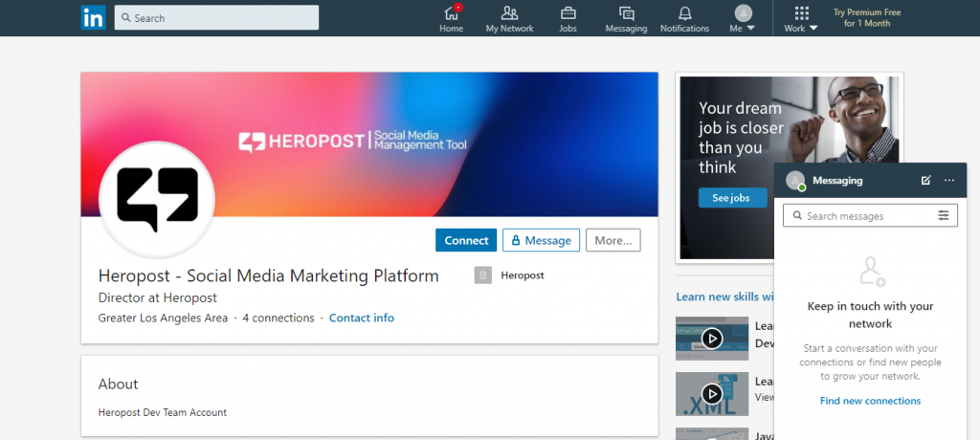The height and width of the screenshot is (440, 980).
Task: Expand the Work apps grid dropdown
Action: [x=801, y=19]
